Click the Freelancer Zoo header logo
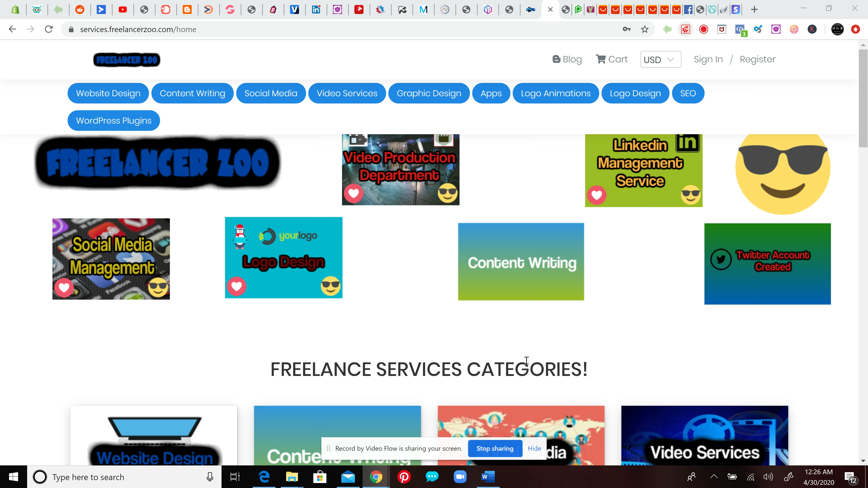This screenshot has width=868, height=488. tap(127, 60)
